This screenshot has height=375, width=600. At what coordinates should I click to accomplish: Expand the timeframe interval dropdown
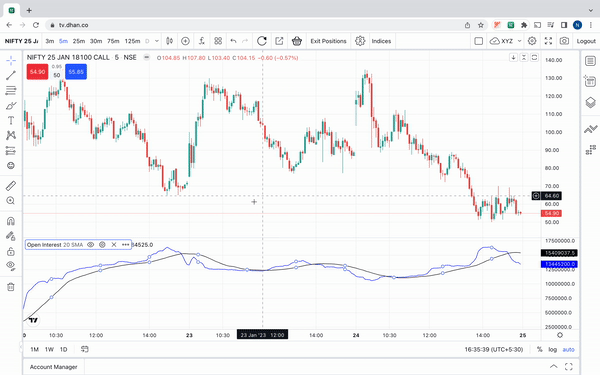(157, 41)
